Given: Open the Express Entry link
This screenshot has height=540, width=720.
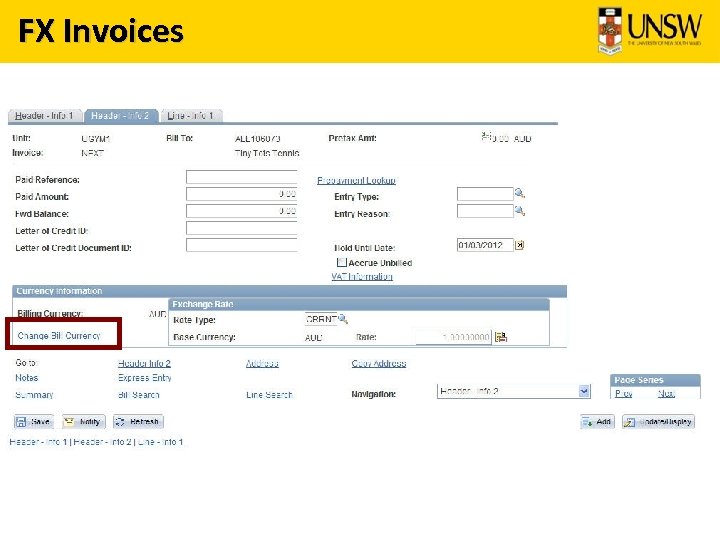Looking at the screenshot, I should point(145,378).
